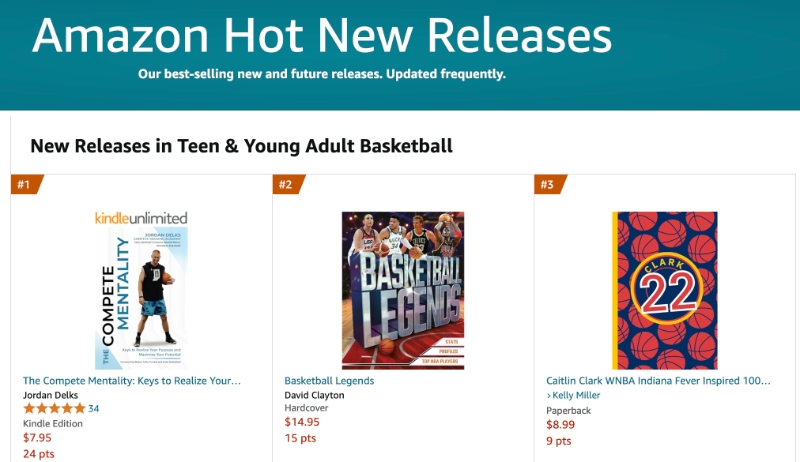Open 'The Compete Mentality' title link

[x=132, y=381]
